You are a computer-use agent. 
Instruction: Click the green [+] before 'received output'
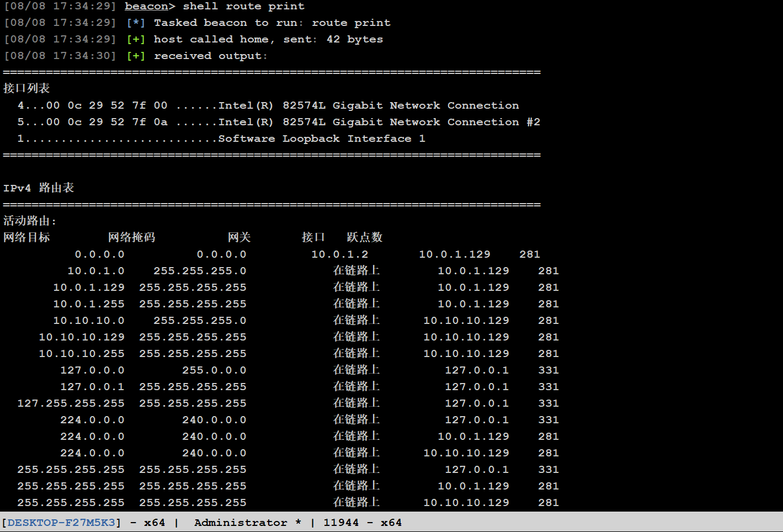pos(136,56)
